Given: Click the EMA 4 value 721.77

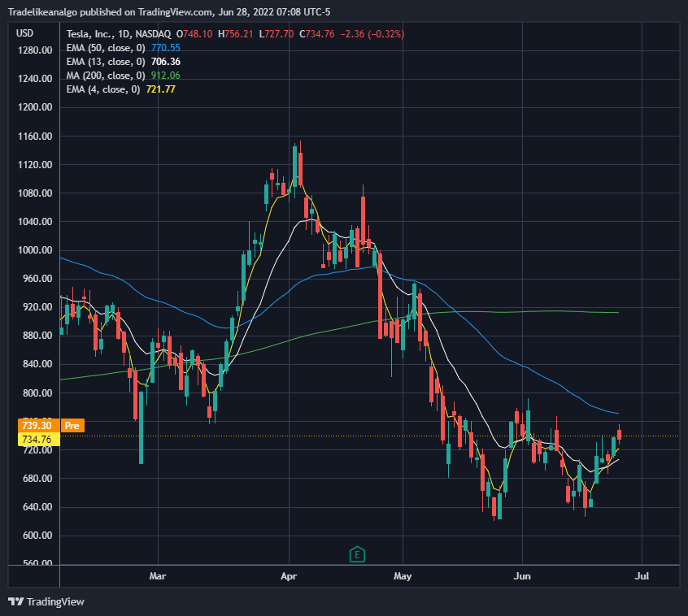Looking at the screenshot, I should (x=160, y=89).
